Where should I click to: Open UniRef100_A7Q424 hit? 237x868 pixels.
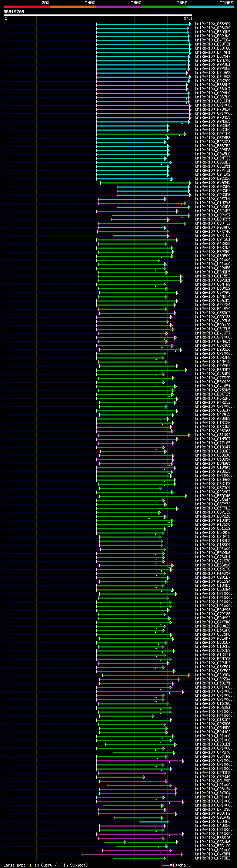click(213, 110)
